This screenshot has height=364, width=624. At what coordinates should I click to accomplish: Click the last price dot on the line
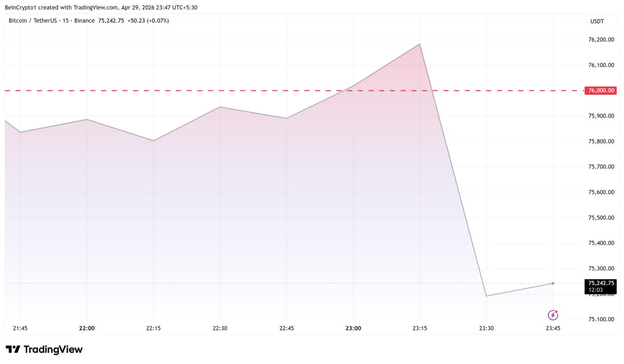coord(553,283)
